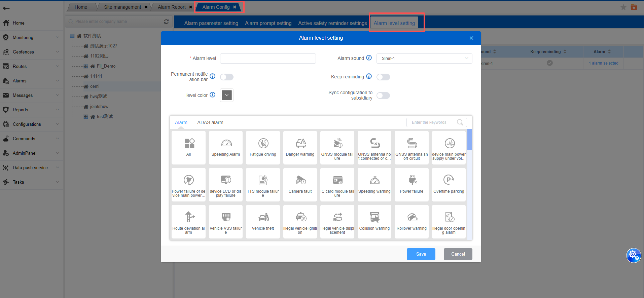Click the Alarm sound info icon

coord(369,58)
